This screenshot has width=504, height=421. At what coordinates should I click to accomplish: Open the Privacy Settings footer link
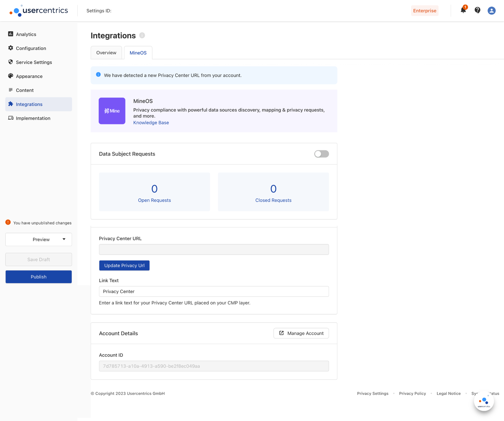[373, 393]
